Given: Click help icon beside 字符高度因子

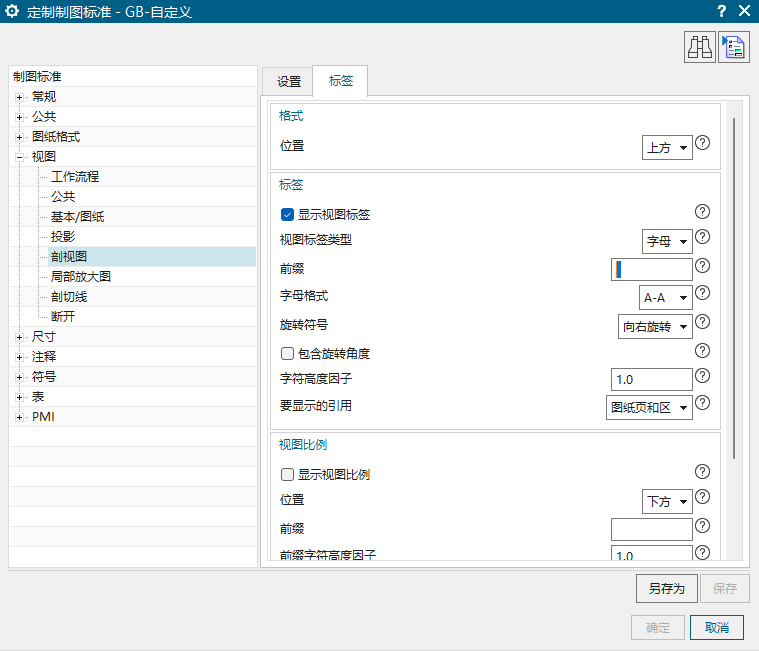Looking at the screenshot, I should tap(702, 376).
